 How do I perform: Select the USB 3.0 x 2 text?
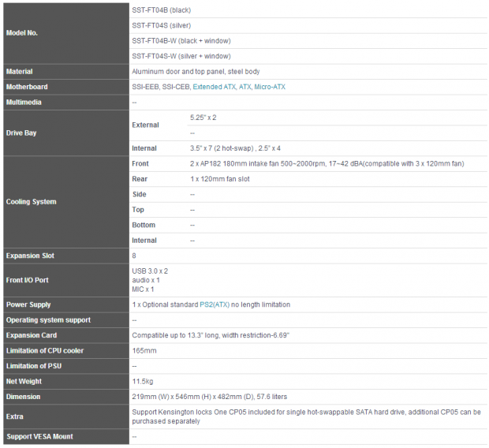pyautogui.click(x=150, y=271)
